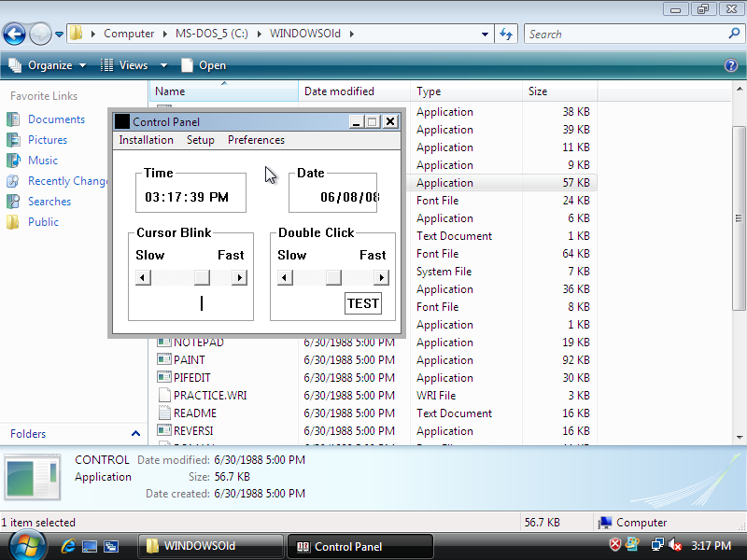Open the Documents favorite link
Image resolution: width=747 pixels, height=560 pixels.
(x=56, y=119)
